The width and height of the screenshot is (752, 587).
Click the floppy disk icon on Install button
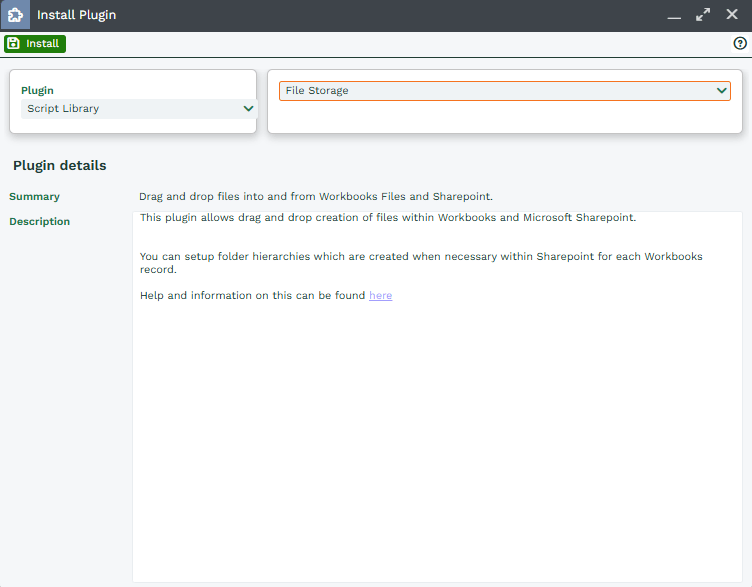click(x=13, y=44)
